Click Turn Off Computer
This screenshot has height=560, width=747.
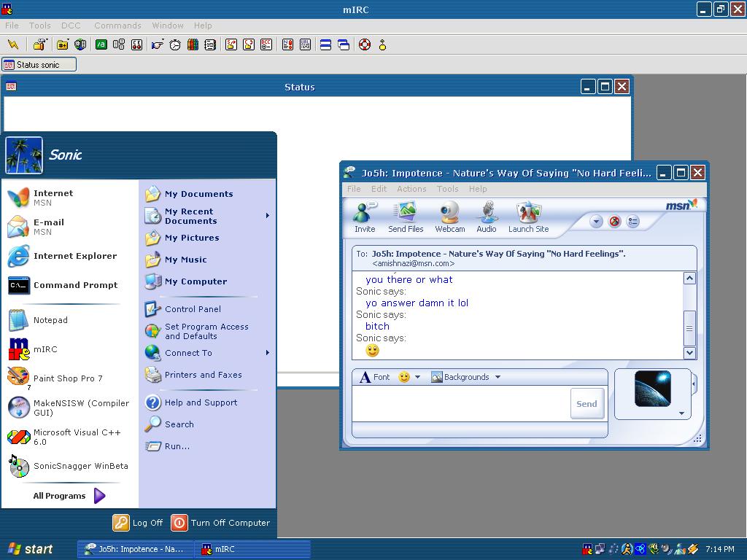click(x=220, y=523)
